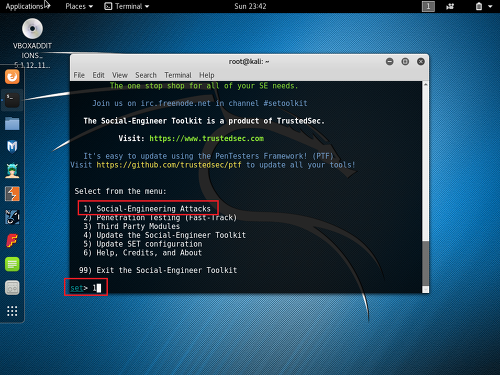This screenshot has width=500, height=375.
Task: Click 'product of TrustedSec' line
Action: (204, 121)
